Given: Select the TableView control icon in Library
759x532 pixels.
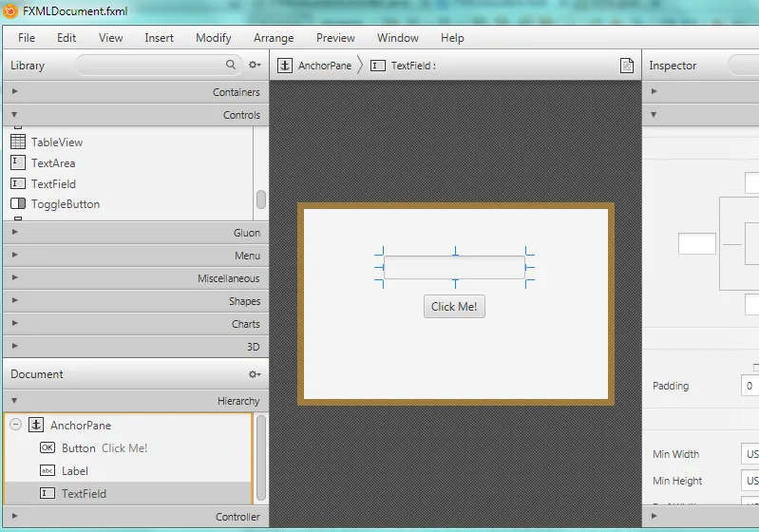Looking at the screenshot, I should point(18,142).
